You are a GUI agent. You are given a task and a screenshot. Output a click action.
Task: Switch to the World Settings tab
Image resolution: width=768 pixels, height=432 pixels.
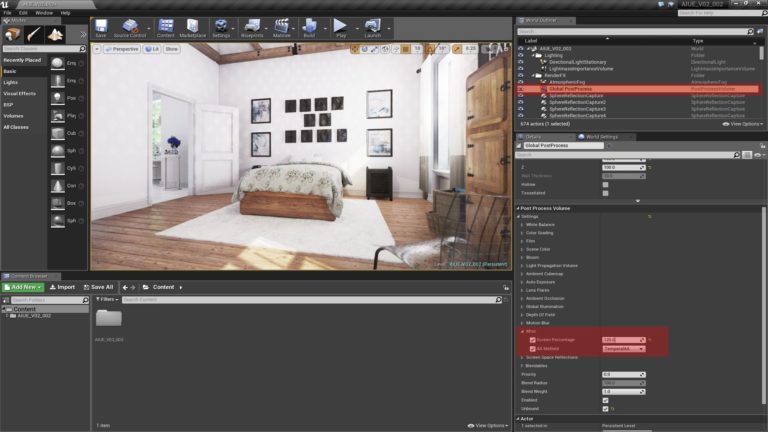[602, 137]
